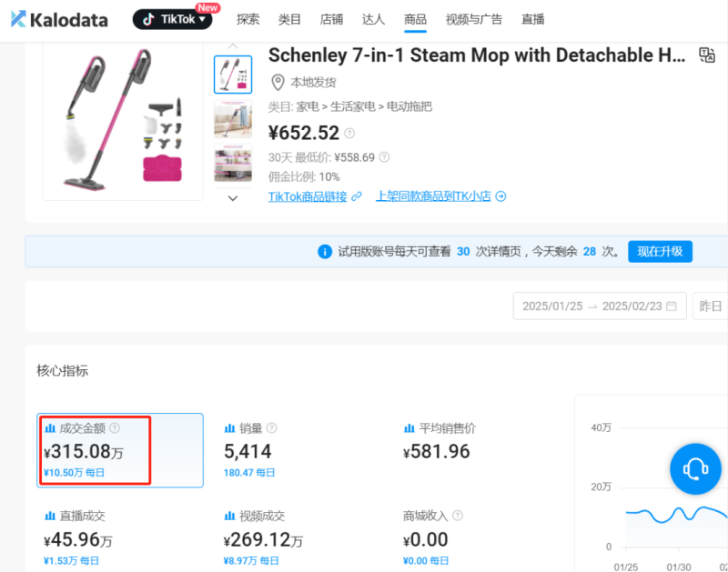Click 上架同款商品到TK小店 link
The image size is (728, 572).
(x=434, y=196)
